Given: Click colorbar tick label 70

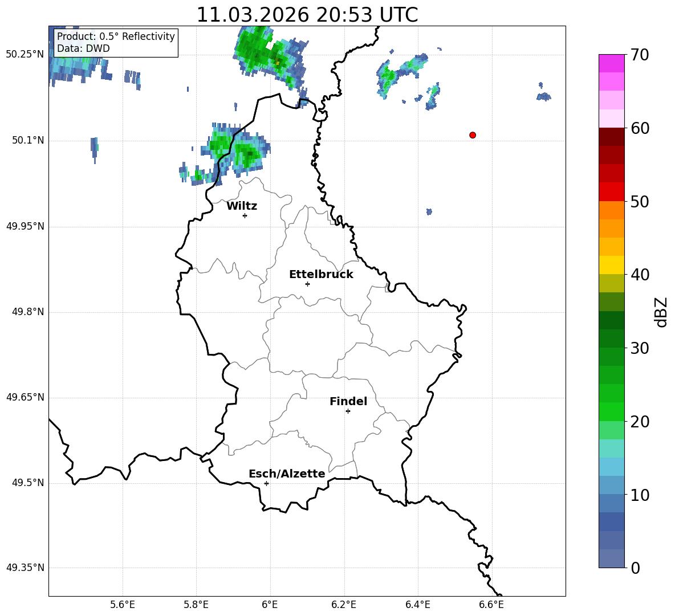Looking at the screenshot, I should pyautogui.click(x=640, y=55).
